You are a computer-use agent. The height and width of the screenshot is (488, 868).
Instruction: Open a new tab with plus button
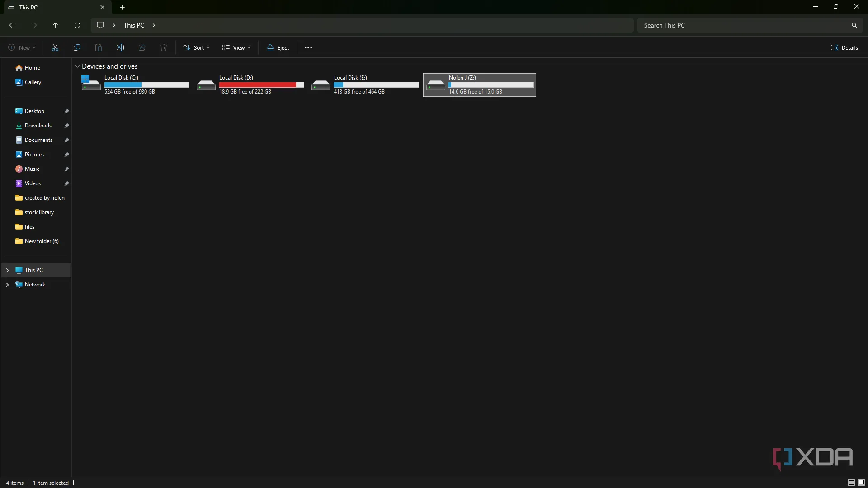(x=122, y=7)
